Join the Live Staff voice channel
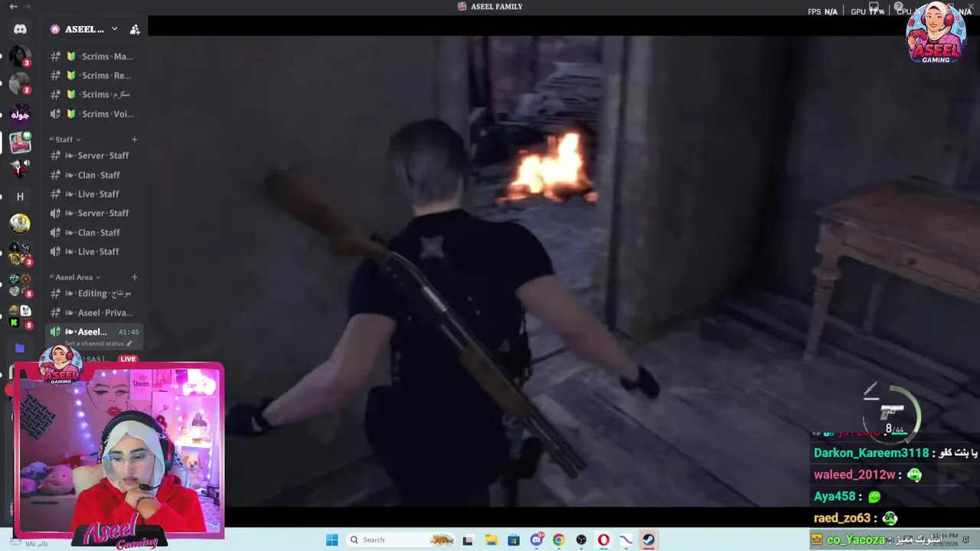 coord(92,251)
